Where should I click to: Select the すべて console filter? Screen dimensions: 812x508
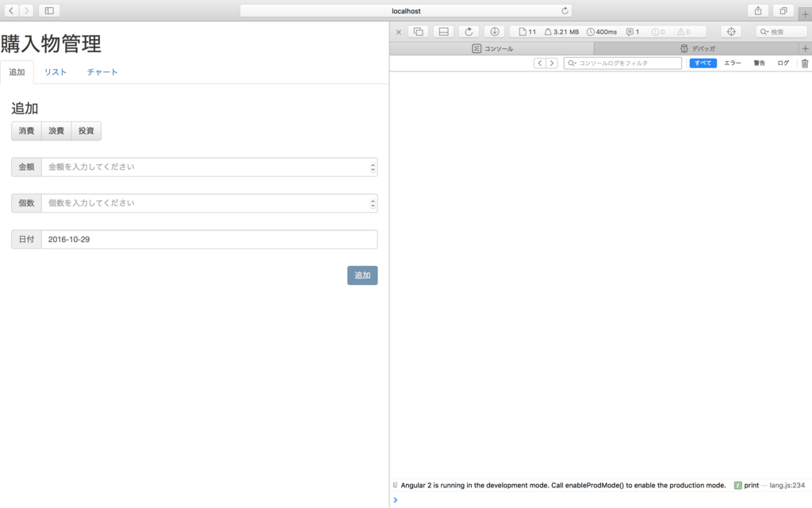[703, 63]
